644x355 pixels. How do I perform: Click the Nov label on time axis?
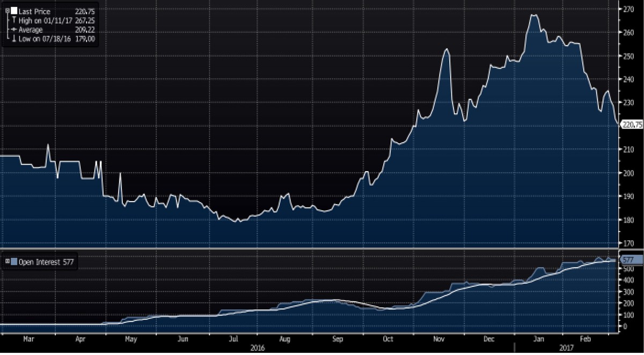tap(439, 339)
